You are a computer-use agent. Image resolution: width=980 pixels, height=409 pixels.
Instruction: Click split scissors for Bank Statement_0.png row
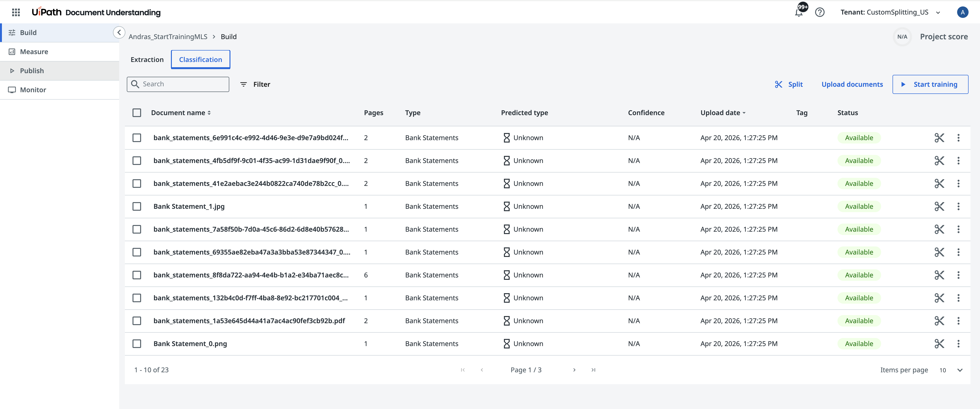tap(939, 343)
